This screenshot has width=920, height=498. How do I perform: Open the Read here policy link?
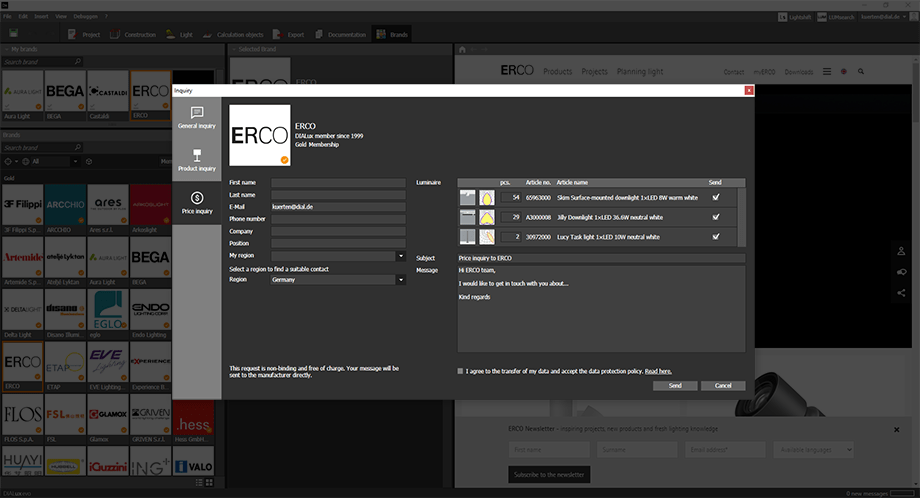point(658,371)
